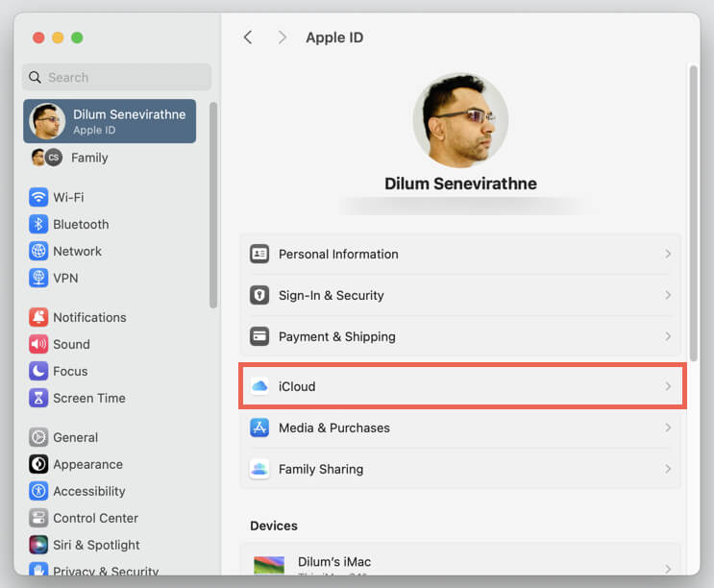
Task: Click the Personal Information card icon
Action: coord(259,254)
